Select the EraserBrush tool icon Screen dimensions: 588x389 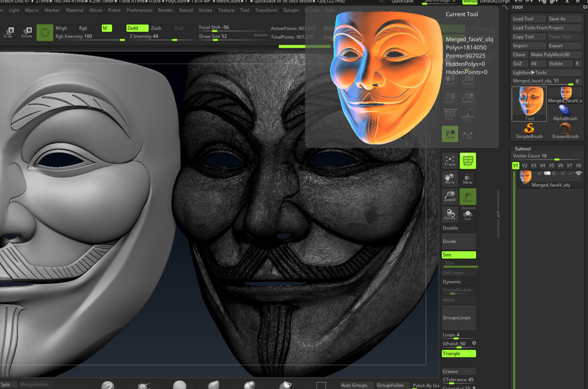[x=565, y=131]
